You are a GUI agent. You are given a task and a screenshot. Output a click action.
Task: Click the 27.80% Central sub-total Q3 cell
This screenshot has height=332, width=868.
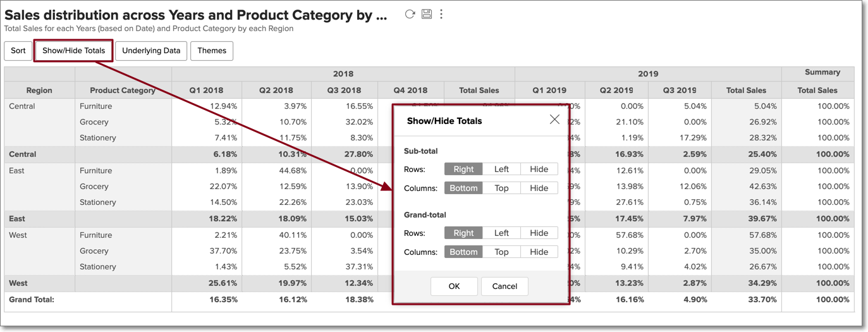click(x=344, y=154)
